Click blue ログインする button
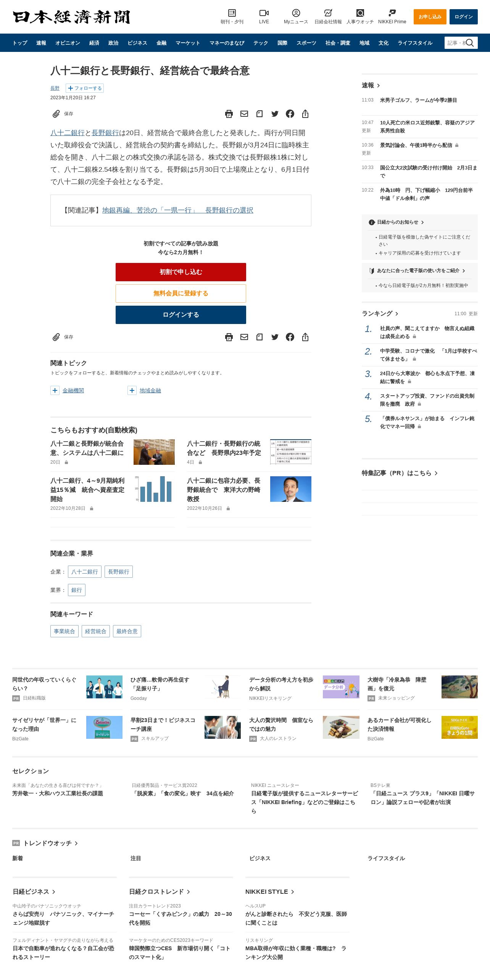 click(181, 315)
